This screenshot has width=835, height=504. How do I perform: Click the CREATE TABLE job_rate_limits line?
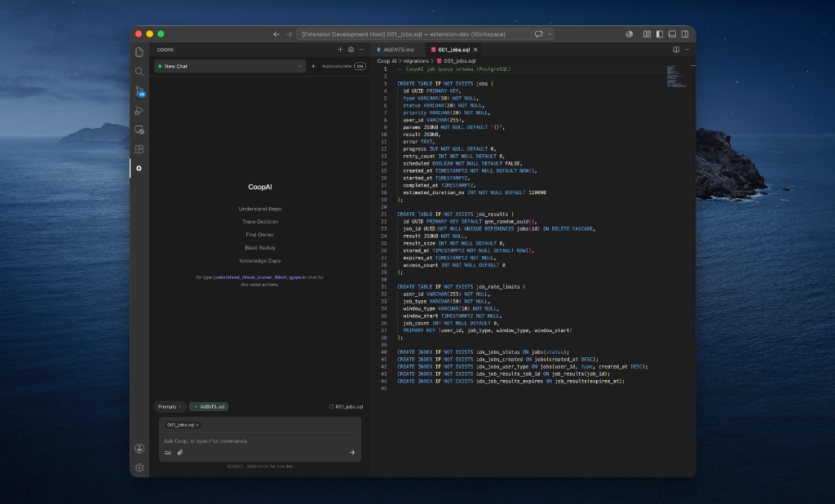pos(462,286)
